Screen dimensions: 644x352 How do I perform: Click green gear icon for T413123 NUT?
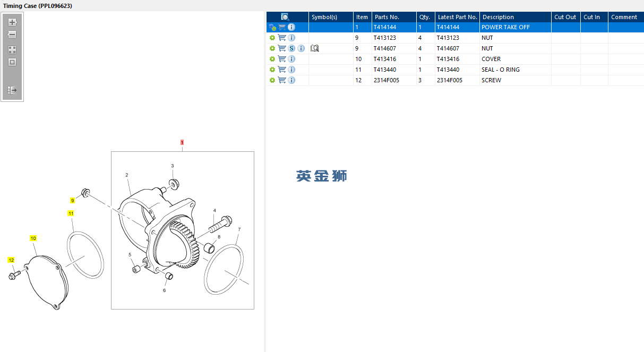272,38
